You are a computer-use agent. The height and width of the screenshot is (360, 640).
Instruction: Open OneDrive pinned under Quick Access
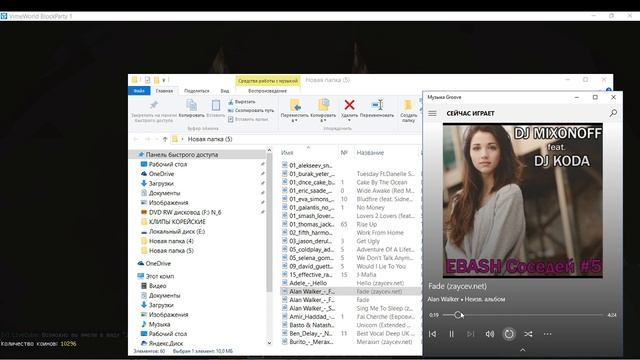click(161, 174)
